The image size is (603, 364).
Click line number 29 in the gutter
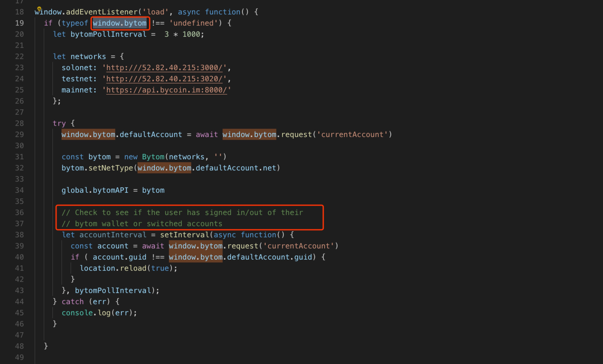click(x=19, y=135)
